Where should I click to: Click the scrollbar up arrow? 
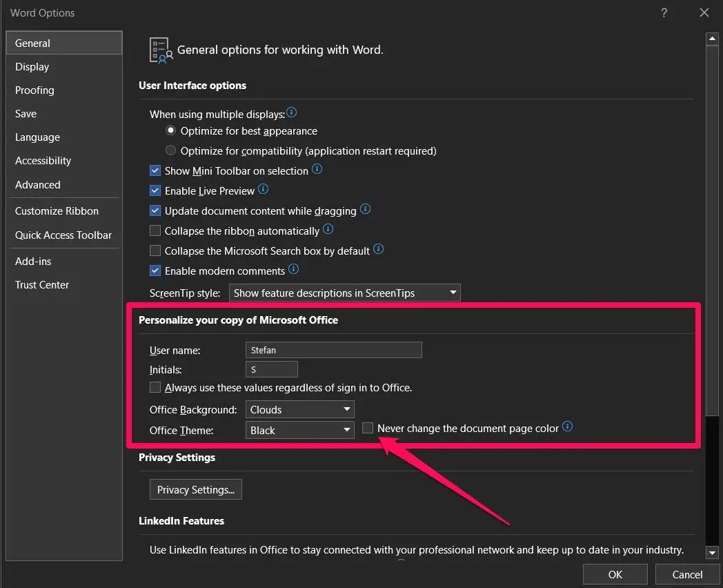713,39
